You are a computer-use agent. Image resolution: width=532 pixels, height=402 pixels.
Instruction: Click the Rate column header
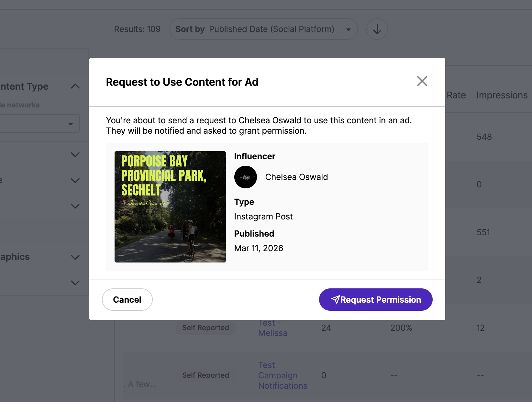coord(456,95)
